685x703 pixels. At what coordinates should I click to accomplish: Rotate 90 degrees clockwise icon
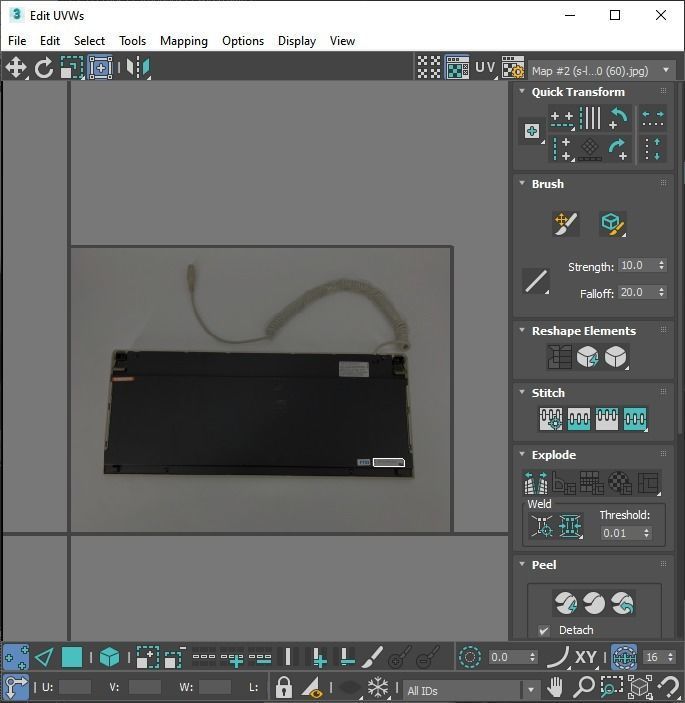click(x=619, y=149)
